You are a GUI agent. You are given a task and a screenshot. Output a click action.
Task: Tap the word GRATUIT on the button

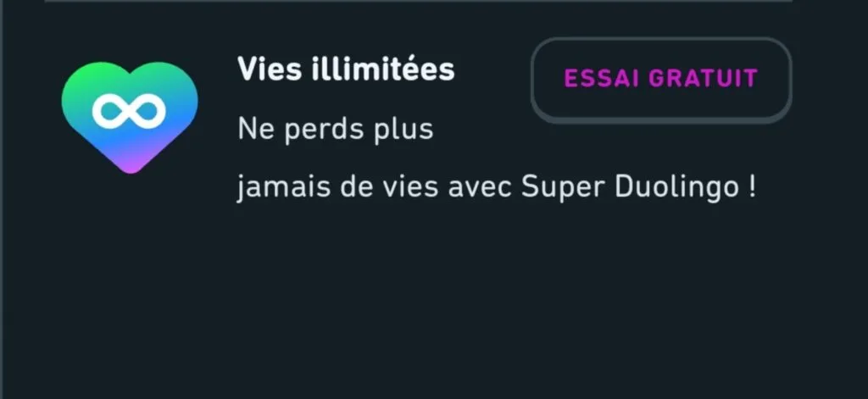[x=703, y=79]
